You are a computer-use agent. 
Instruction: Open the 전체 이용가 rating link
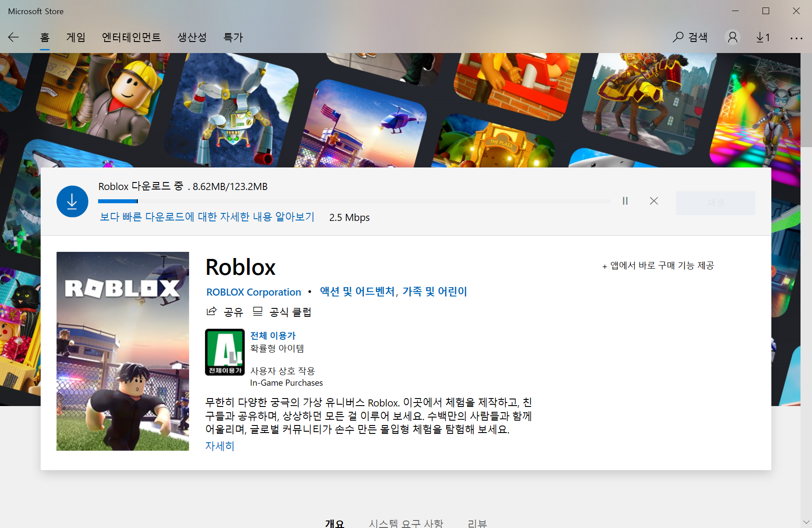click(x=273, y=336)
